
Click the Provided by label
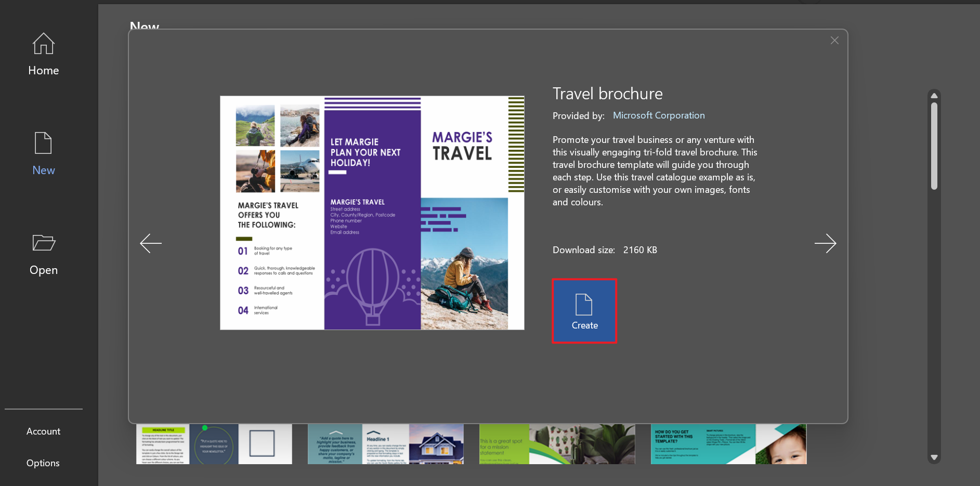579,116
